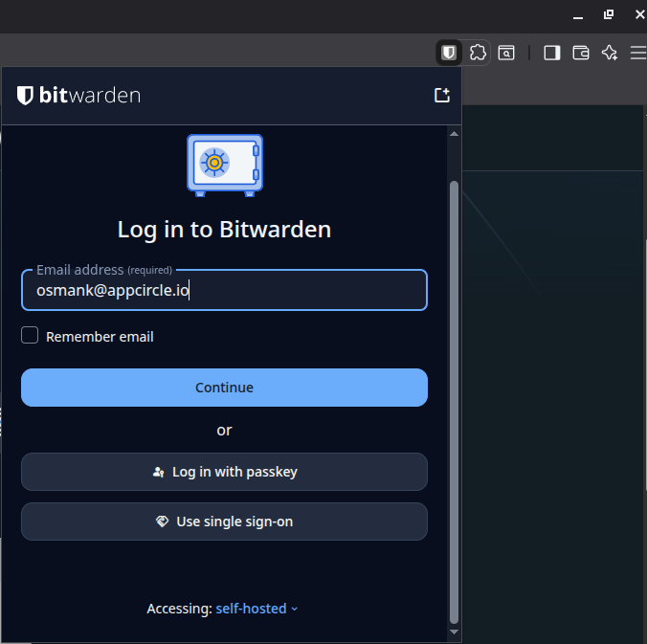Choose Log in with passkey
Viewport: 647px width, 644px height.
[x=224, y=472]
